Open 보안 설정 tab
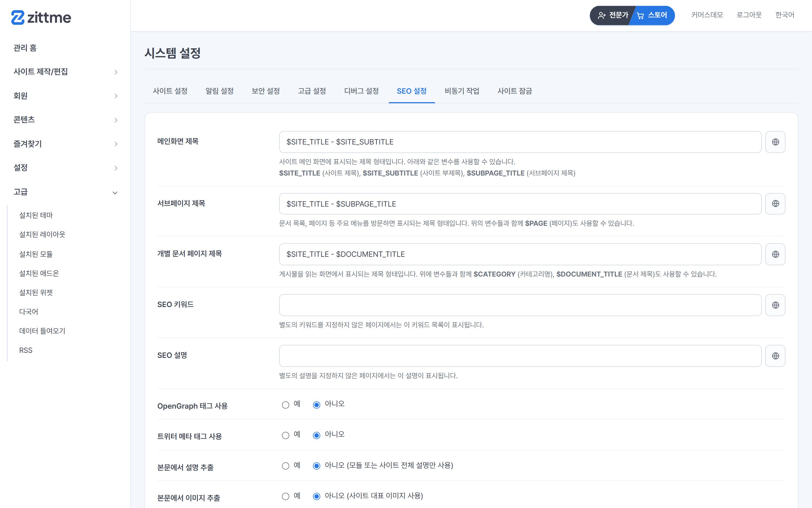 pos(266,91)
